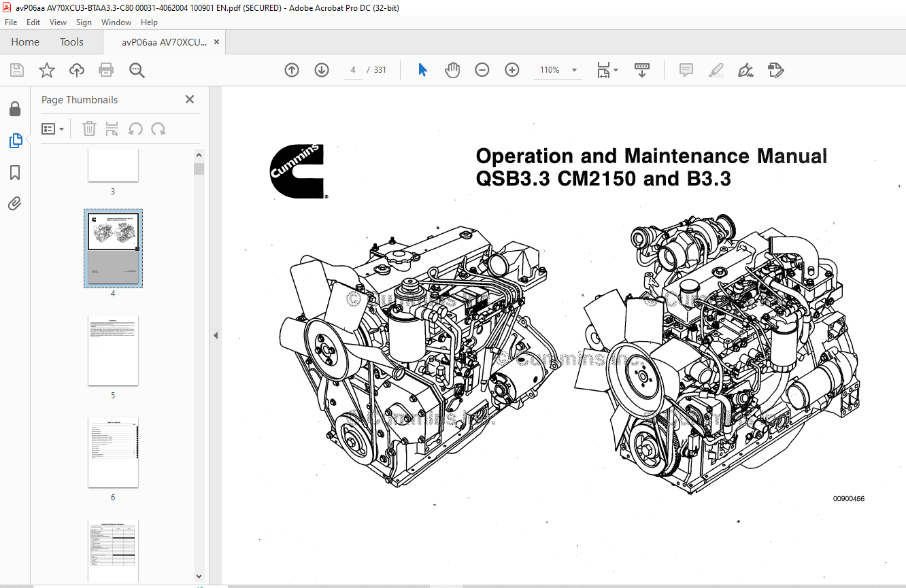The width and height of the screenshot is (906, 588).
Task: Click the thumbnails panel scrollbar handle
Action: pos(199,169)
